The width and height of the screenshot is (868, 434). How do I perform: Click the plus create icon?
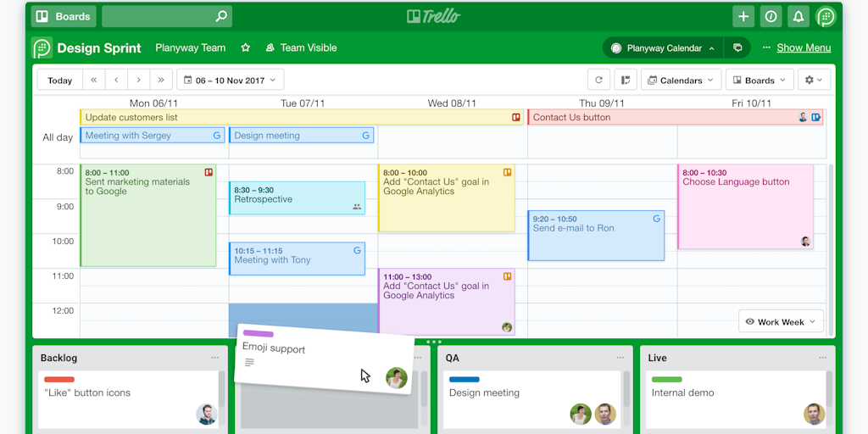click(743, 17)
